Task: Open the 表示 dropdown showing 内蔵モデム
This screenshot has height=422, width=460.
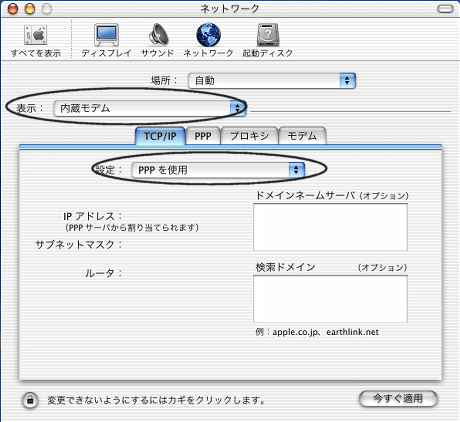Action: 150,108
